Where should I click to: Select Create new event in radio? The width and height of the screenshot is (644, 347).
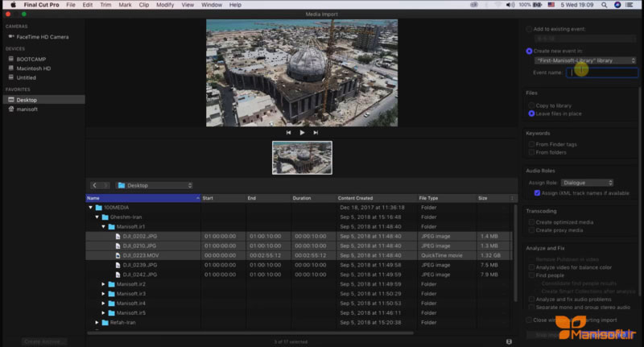tap(529, 52)
